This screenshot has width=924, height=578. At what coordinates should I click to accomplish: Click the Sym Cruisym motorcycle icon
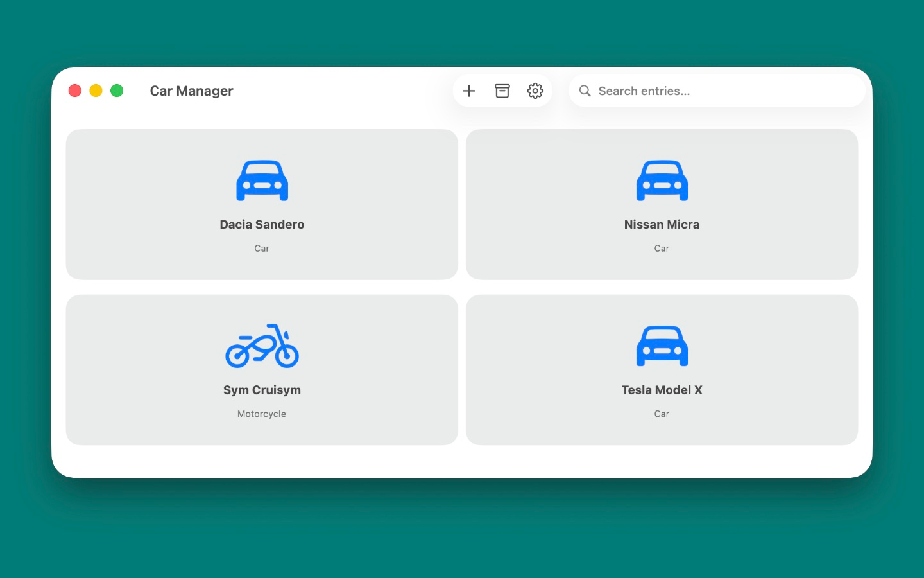[262, 346]
